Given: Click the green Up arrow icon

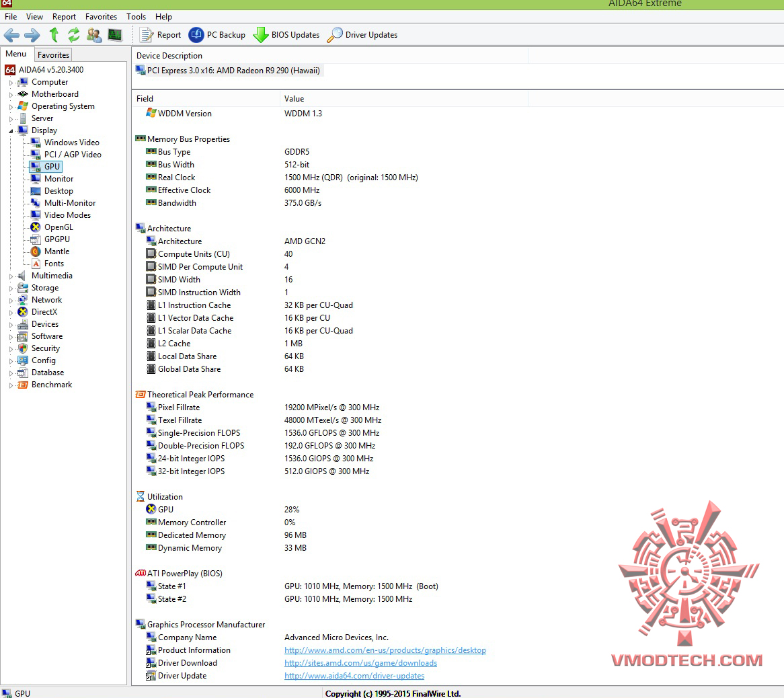Looking at the screenshot, I should coord(54,35).
